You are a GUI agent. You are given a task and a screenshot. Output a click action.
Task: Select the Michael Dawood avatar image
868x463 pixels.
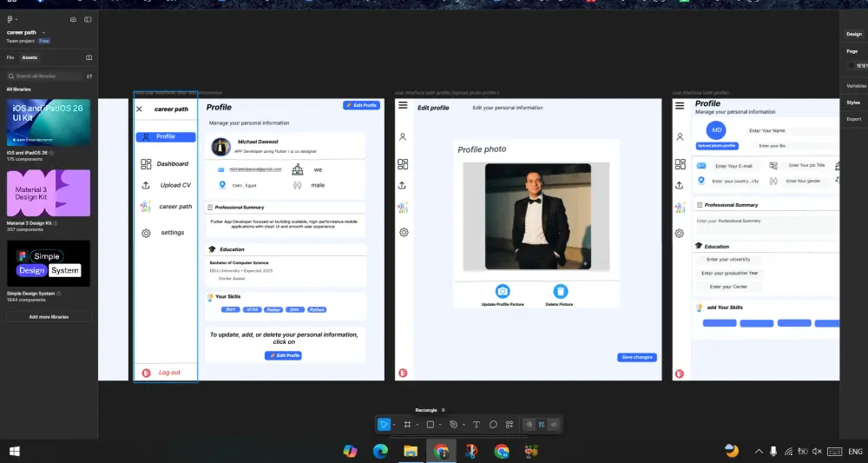(x=220, y=147)
